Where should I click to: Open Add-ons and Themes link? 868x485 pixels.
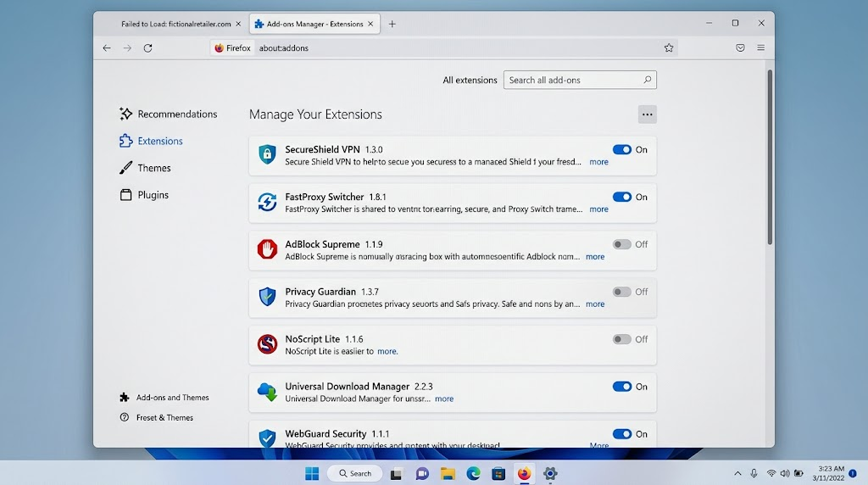click(164, 398)
